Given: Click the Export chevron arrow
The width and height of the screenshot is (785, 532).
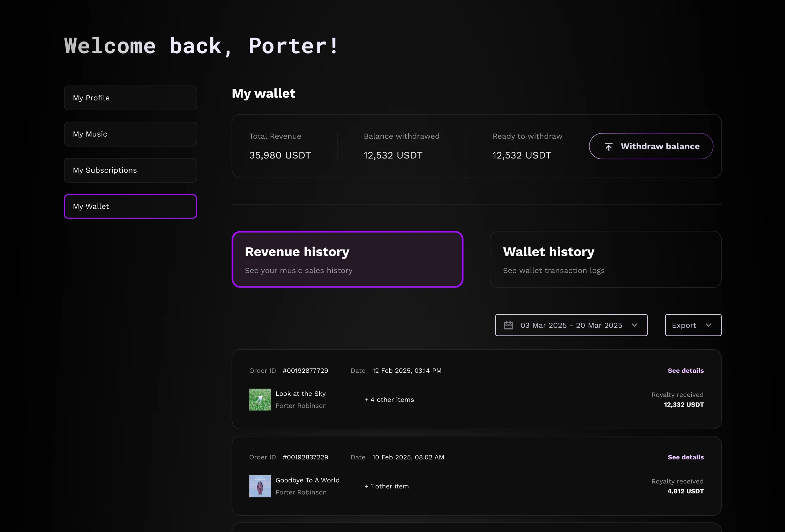Looking at the screenshot, I should click(x=709, y=325).
